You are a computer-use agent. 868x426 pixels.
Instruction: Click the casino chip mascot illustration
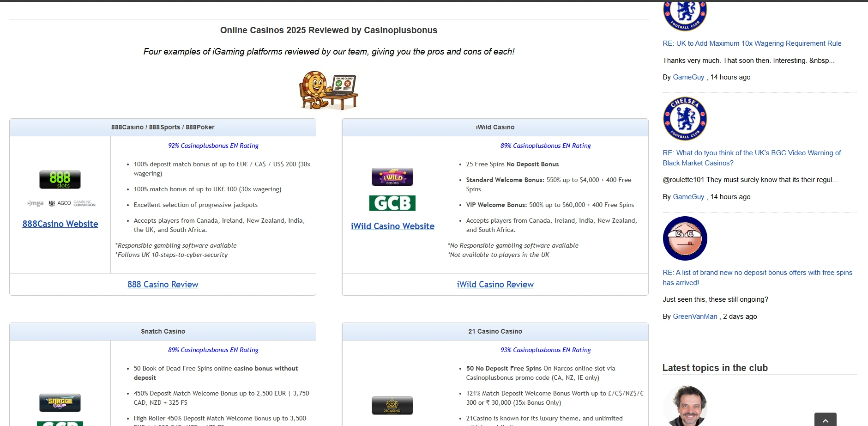point(329,91)
